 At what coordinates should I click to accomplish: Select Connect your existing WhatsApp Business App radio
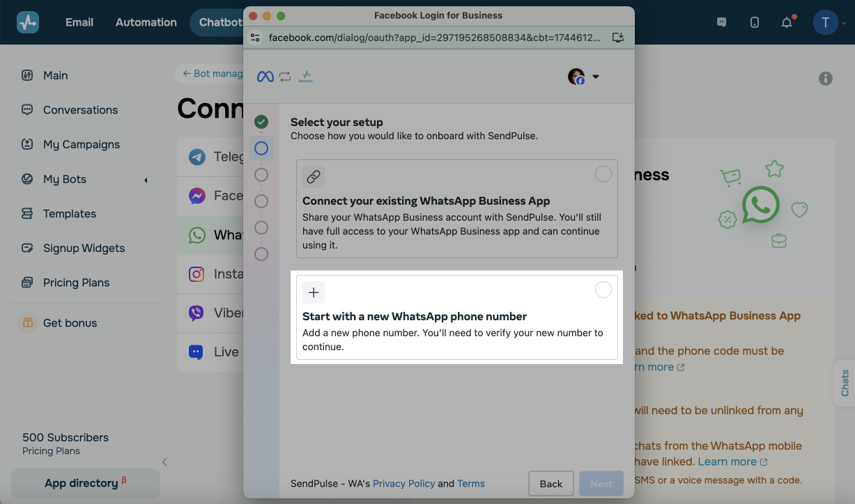pos(603,174)
